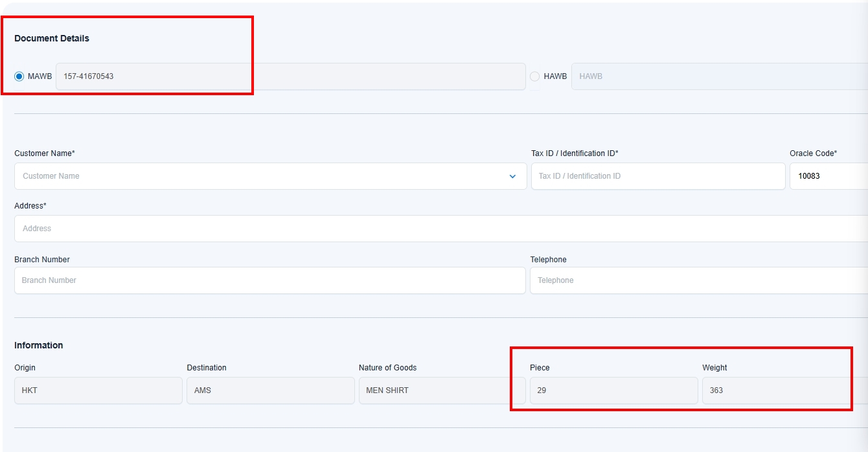Focus the Address input field

(440, 229)
